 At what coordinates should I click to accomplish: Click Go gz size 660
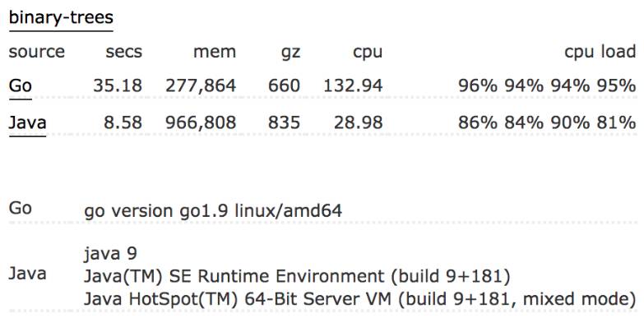point(285,85)
